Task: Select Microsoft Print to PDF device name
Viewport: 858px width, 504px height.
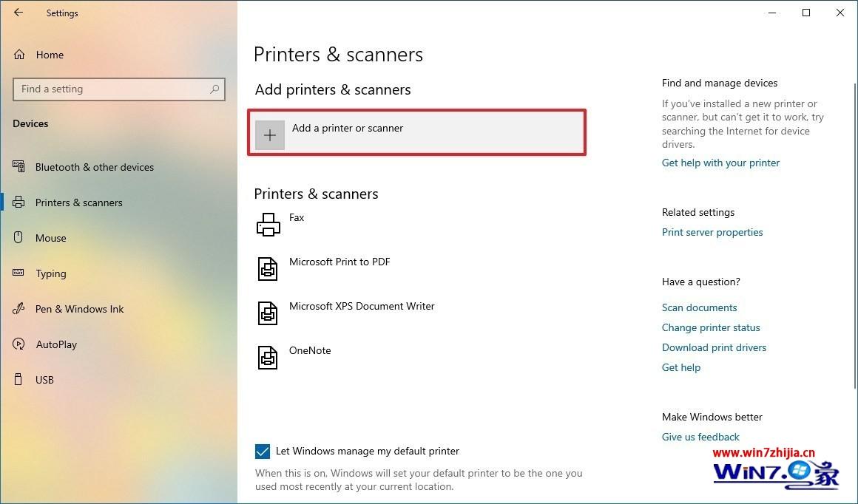Action: [x=340, y=262]
